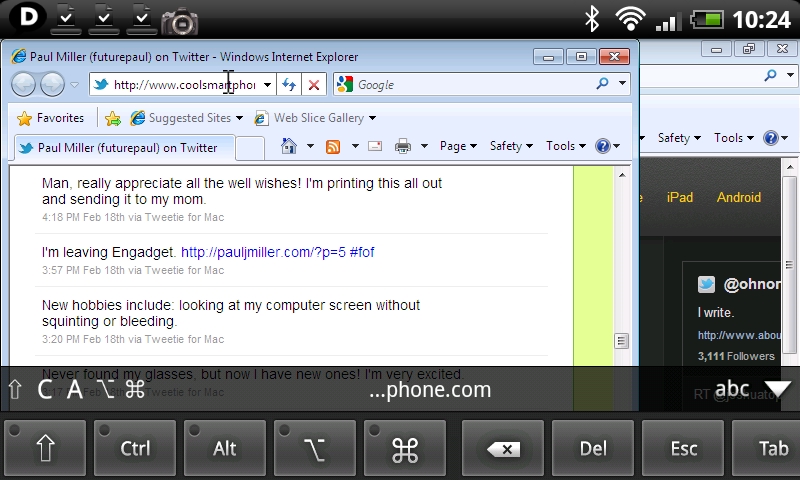Toggle the Option modifier key

click(314, 448)
